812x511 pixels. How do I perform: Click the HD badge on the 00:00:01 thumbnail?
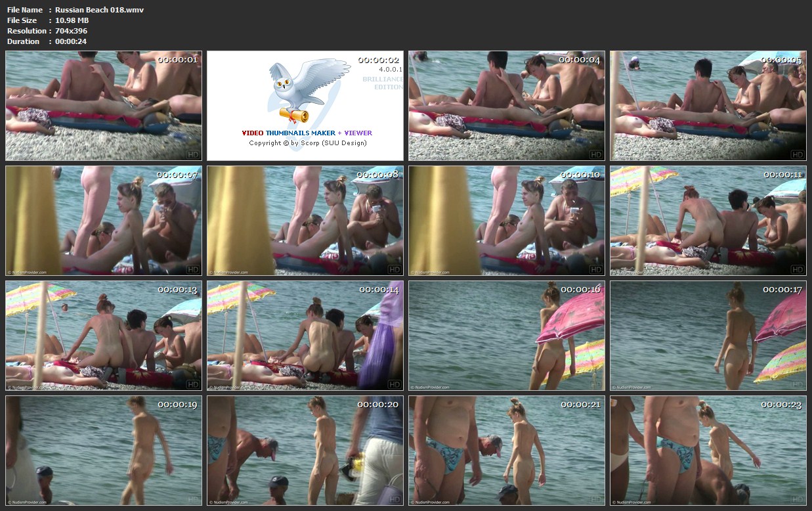(193, 154)
